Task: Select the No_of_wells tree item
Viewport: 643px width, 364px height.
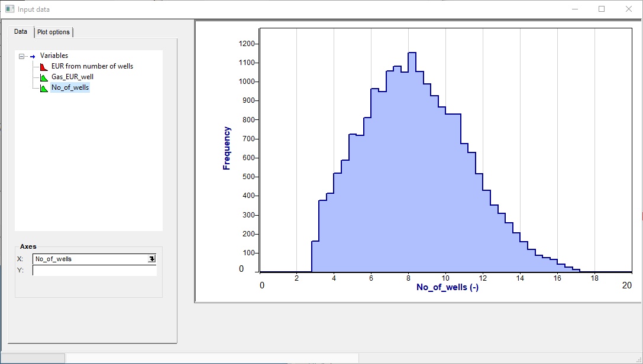Action: click(70, 87)
